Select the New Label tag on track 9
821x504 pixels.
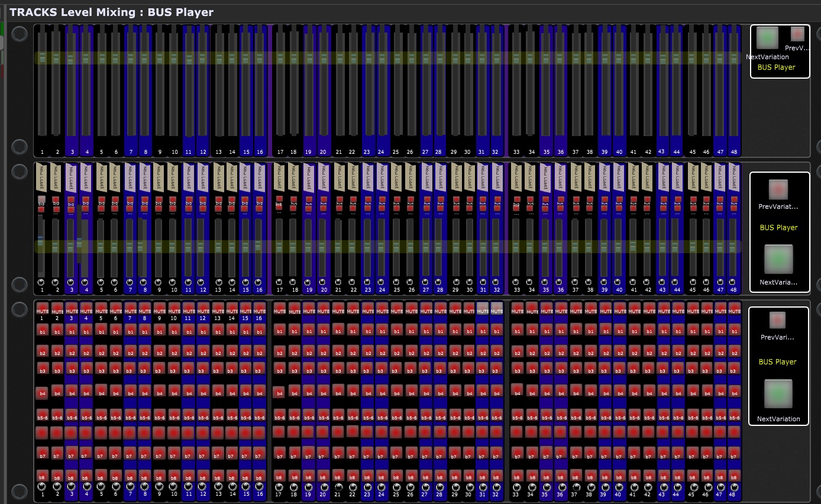(159, 177)
